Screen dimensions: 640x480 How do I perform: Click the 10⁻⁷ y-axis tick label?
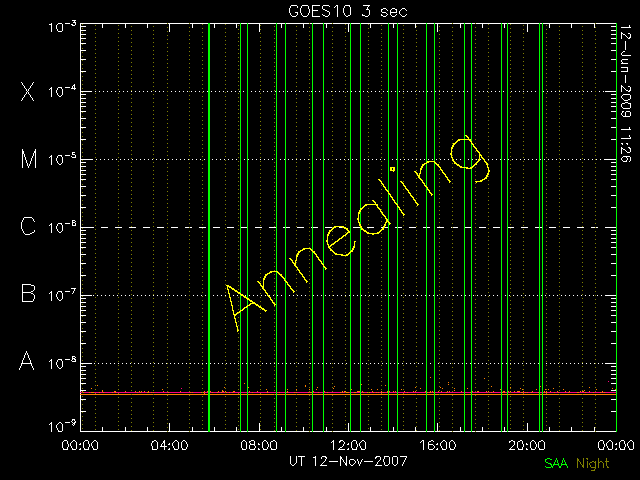pos(62,295)
